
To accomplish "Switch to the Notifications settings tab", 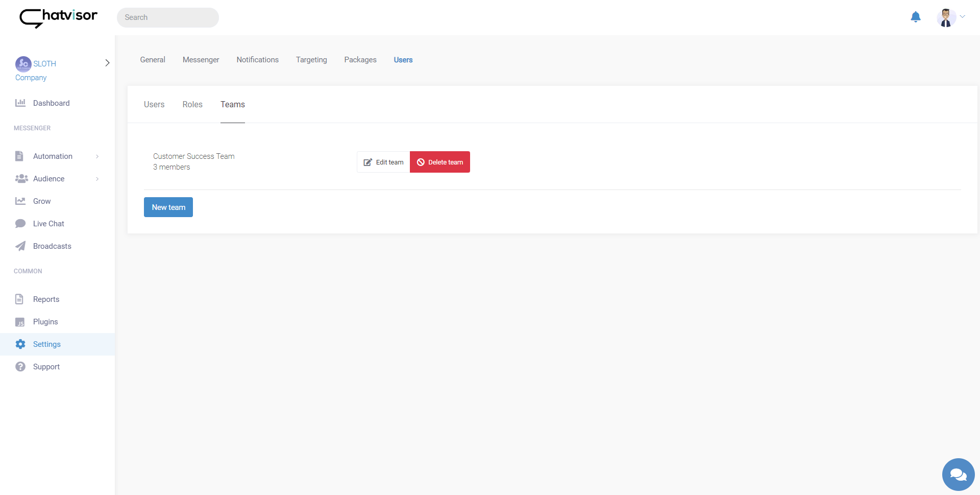I will click(x=258, y=60).
